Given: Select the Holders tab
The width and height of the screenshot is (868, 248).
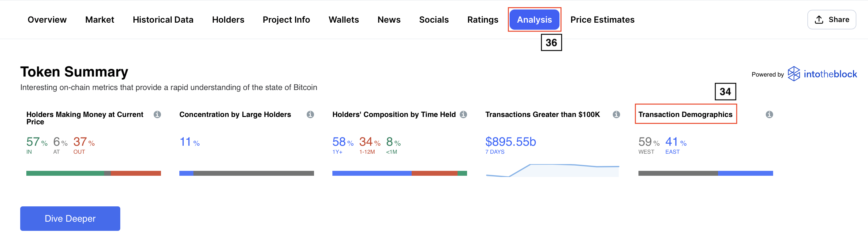Looking at the screenshot, I should [228, 20].
